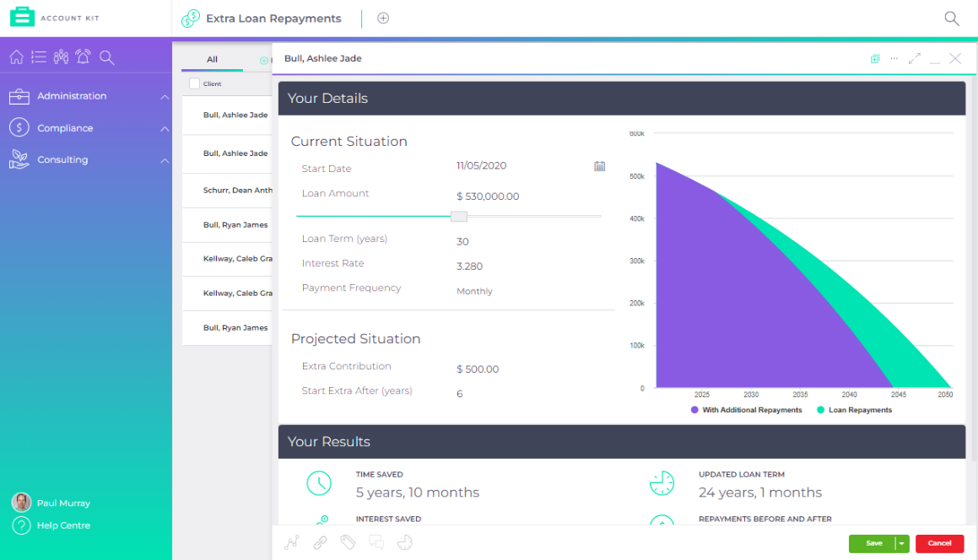Open the Save button dropdown arrow
Screen dimensions: 978x560
click(x=902, y=543)
